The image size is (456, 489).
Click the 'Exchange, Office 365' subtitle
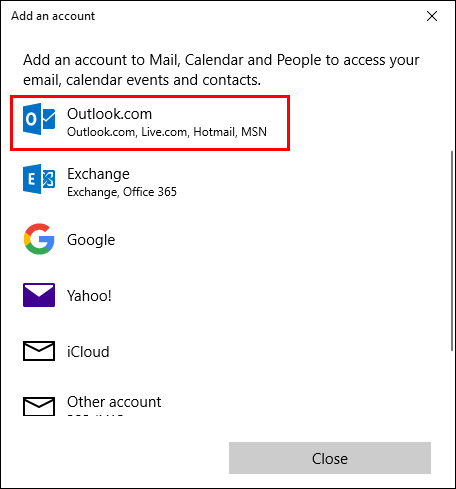(x=122, y=192)
